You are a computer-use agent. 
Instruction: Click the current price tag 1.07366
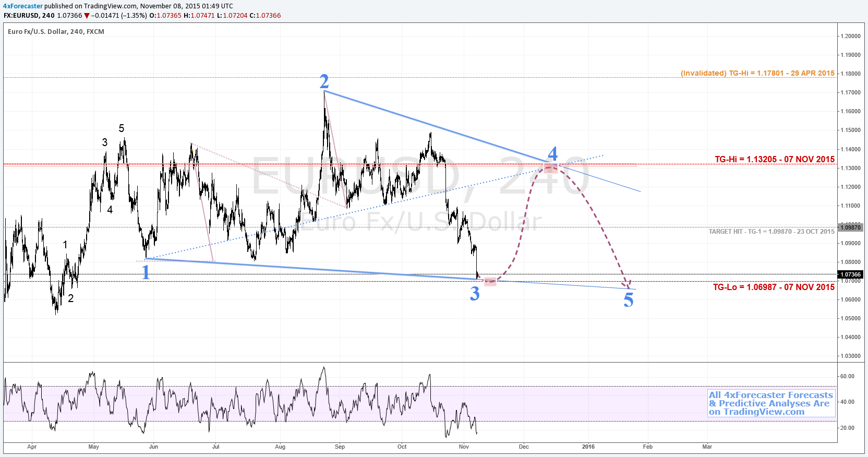pyautogui.click(x=850, y=274)
